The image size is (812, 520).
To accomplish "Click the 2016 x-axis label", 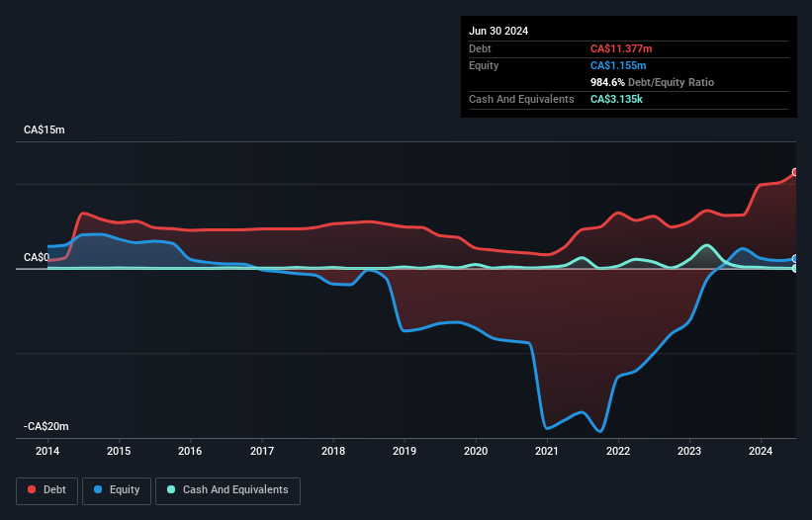I will coord(190,451).
